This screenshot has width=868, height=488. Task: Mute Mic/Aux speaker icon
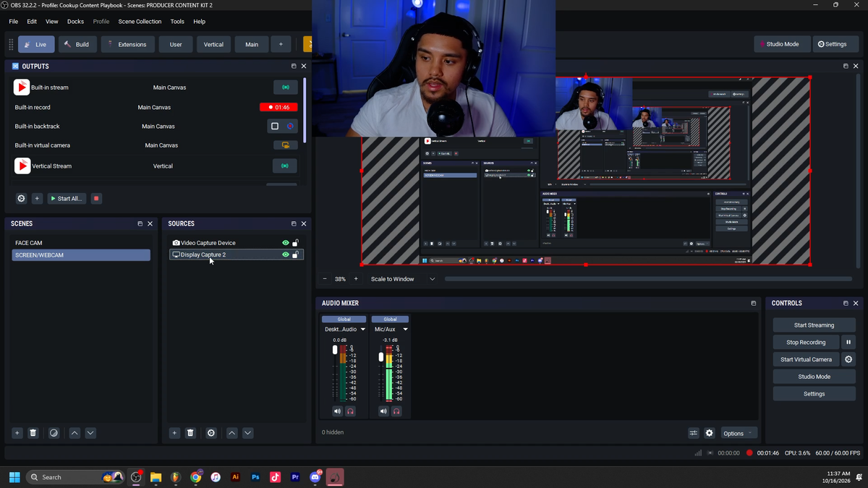(x=383, y=411)
